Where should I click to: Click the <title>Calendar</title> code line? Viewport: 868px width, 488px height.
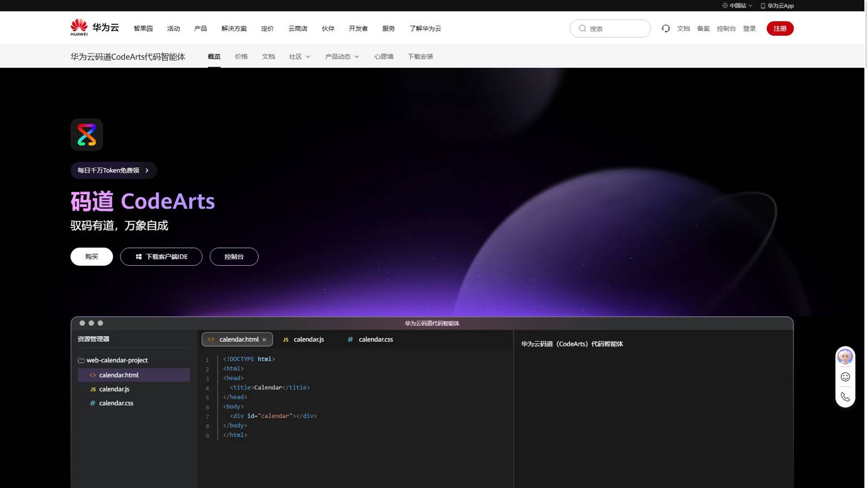270,388
